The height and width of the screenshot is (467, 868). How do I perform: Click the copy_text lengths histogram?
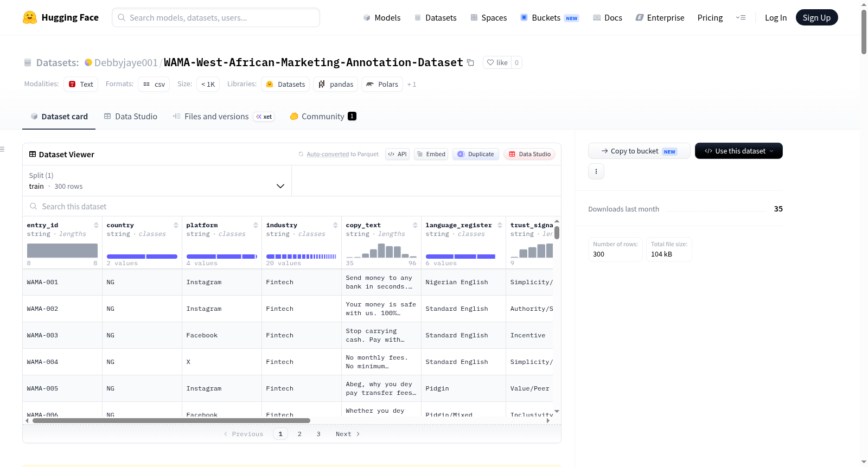(x=381, y=251)
